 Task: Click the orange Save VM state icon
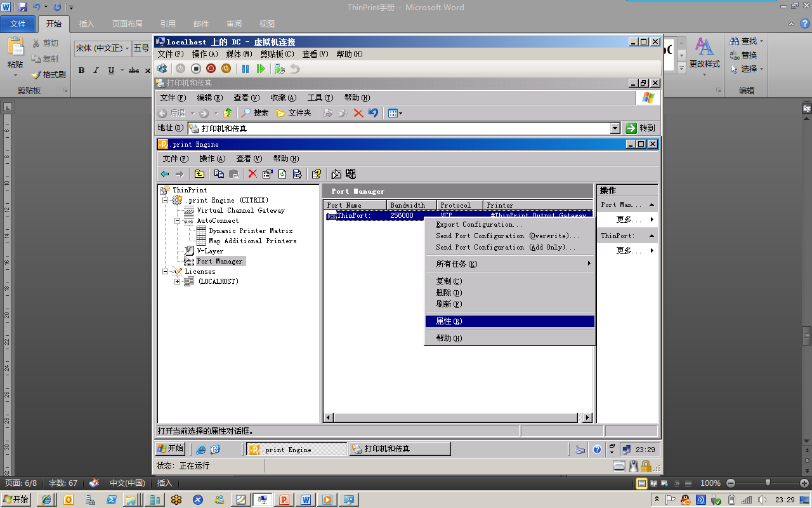coord(226,69)
